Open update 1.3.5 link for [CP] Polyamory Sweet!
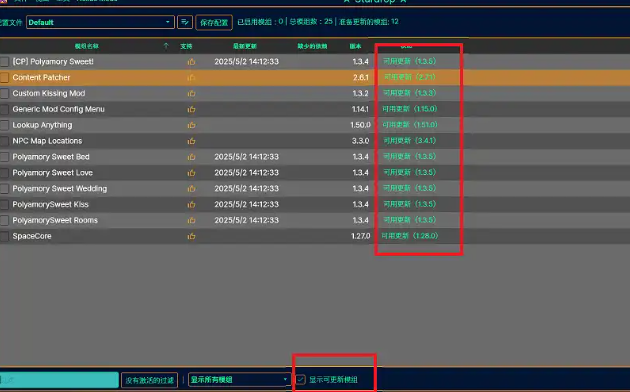The image size is (630, 392). pos(409,61)
